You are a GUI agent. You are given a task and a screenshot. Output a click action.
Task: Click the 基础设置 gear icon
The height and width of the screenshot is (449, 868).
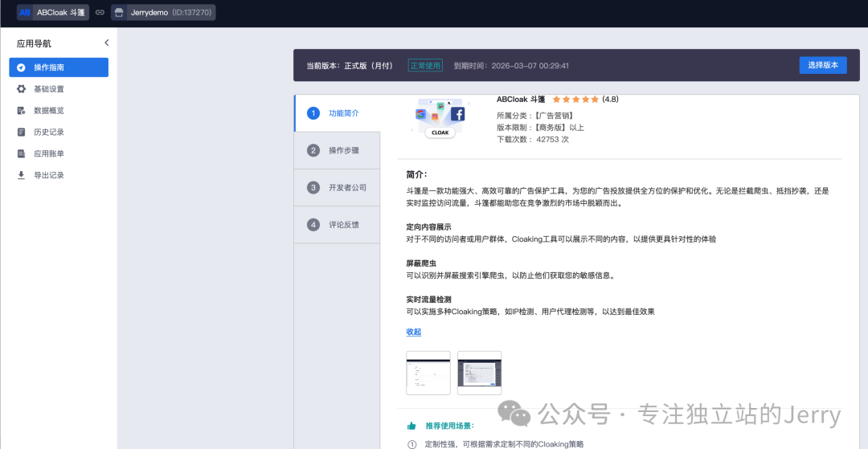point(21,89)
